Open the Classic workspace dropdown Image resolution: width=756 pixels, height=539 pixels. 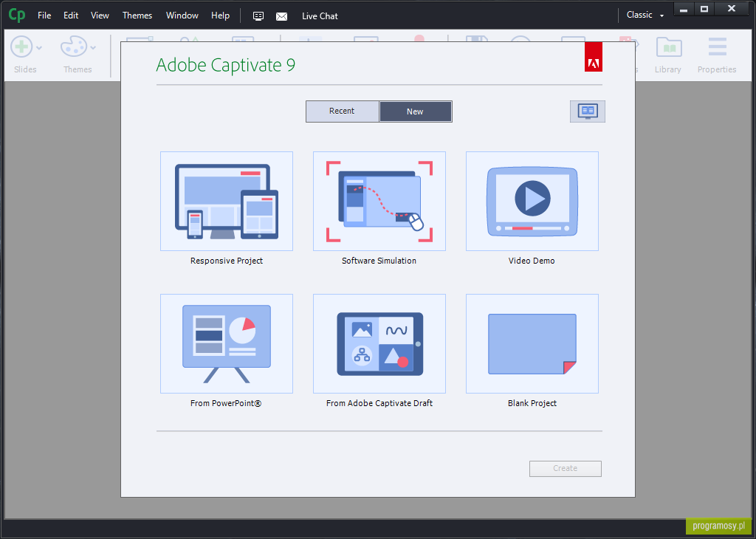point(645,16)
